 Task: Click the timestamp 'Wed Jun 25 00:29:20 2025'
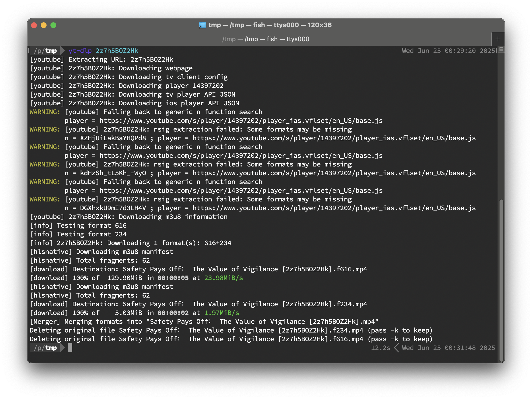448,51
